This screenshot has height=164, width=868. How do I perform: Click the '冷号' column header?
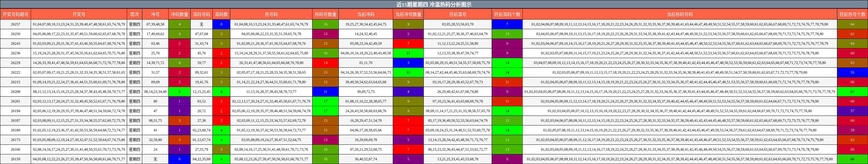point(155,15)
